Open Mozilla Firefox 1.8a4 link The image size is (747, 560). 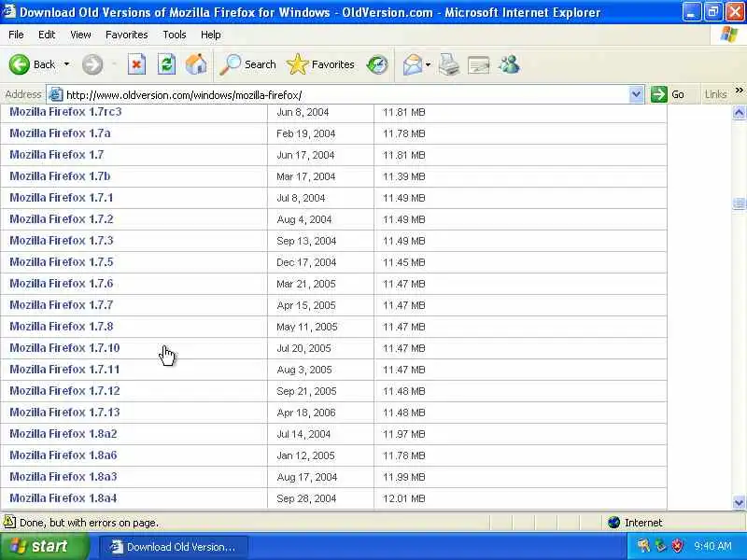point(63,498)
